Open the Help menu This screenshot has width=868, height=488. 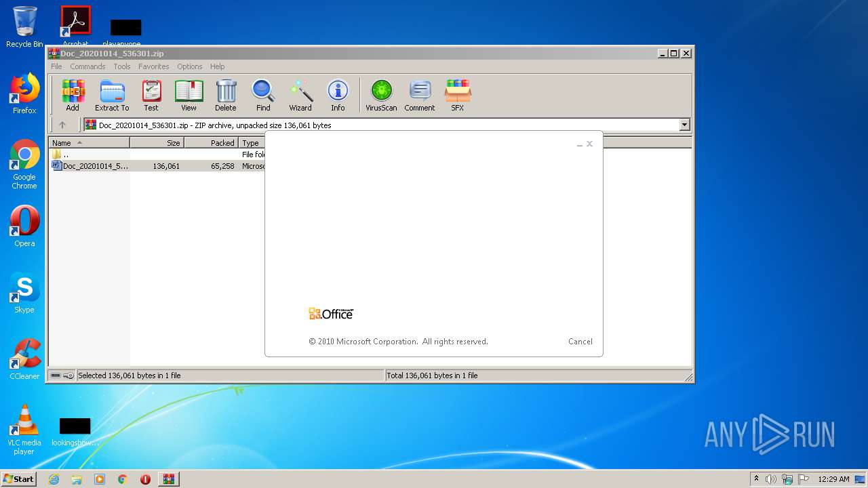tap(217, 66)
